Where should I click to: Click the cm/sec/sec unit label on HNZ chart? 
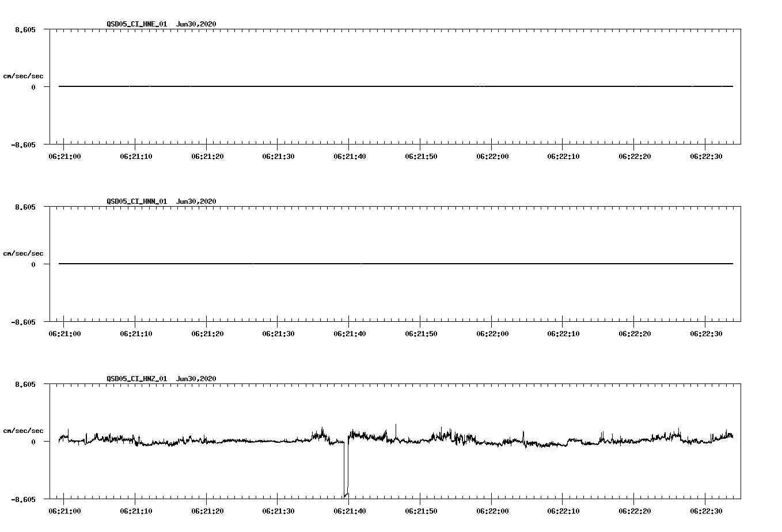[x=23, y=431]
